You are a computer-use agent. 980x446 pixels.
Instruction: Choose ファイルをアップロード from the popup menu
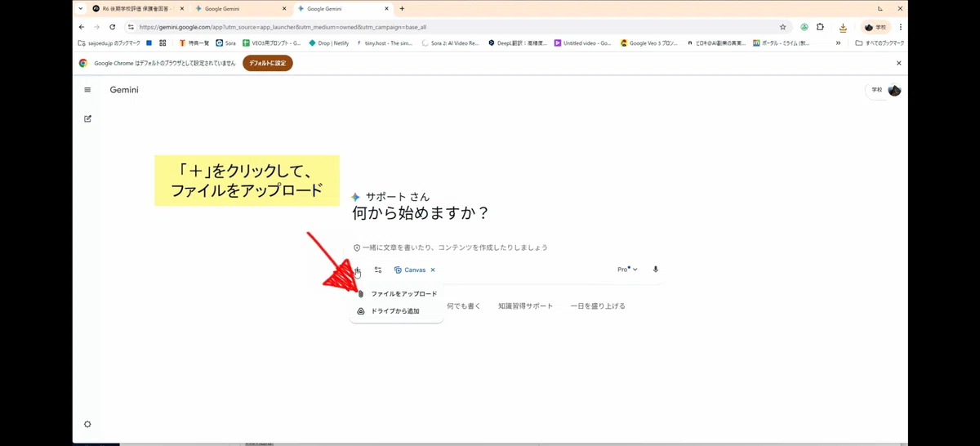pyautogui.click(x=397, y=293)
